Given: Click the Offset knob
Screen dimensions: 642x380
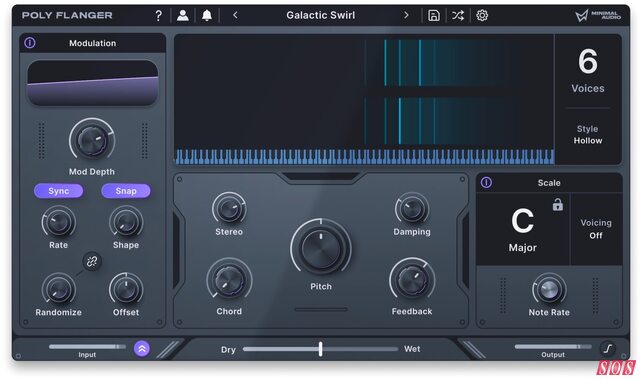Looking at the screenshot, I should pyautogui.click(x=126, y=290).
